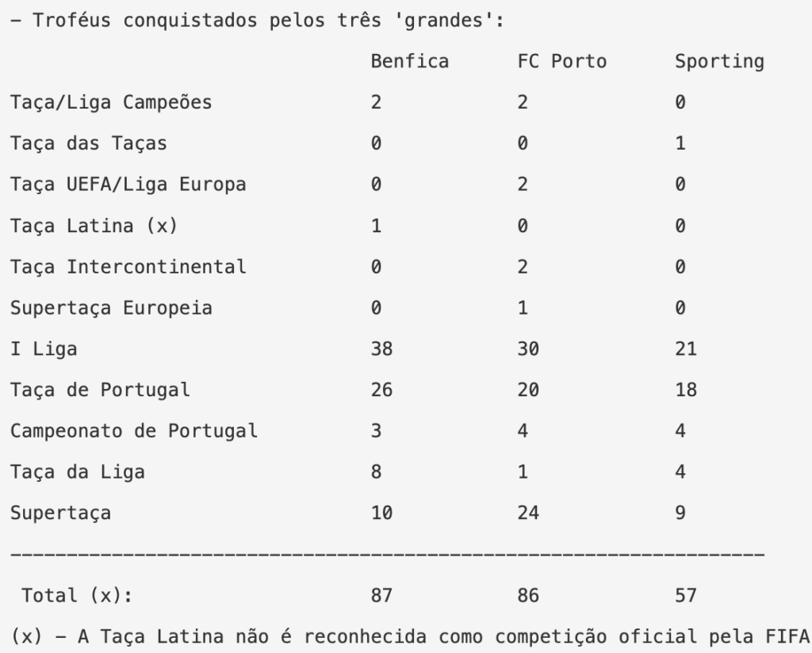Click the 'Total (x):' row label
The image size is (812, 653).
[x=76, y=595]
